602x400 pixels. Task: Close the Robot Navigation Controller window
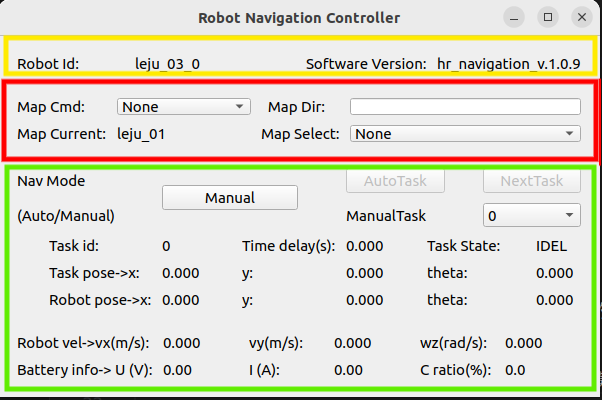pyautogui.click(x=580, y=17)
